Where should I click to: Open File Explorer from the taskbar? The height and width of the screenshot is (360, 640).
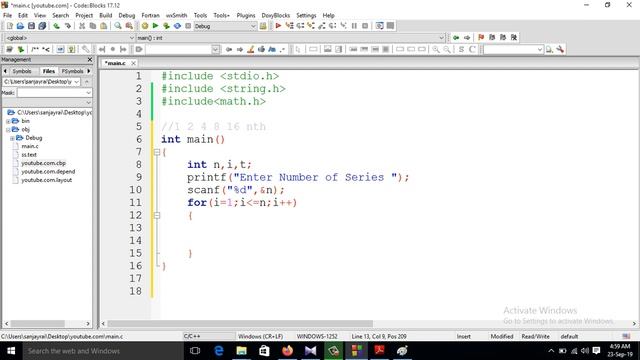click(x=242, y=351)
